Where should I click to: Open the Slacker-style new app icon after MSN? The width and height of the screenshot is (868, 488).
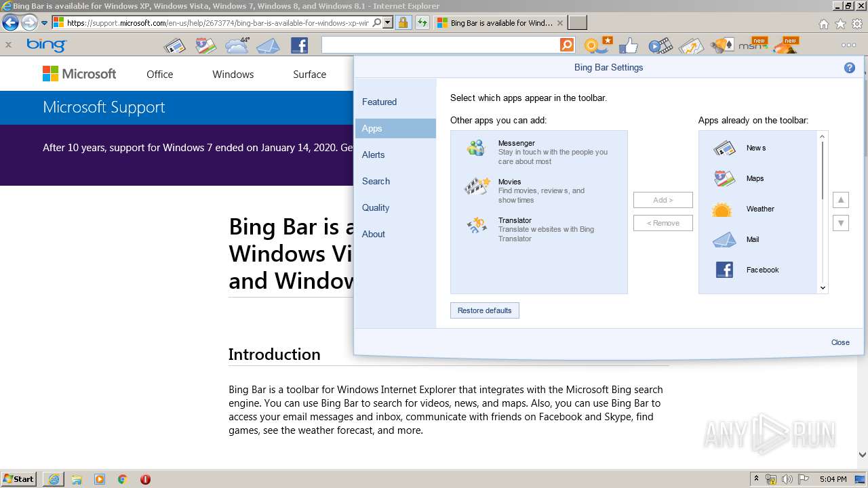(785, 45)
